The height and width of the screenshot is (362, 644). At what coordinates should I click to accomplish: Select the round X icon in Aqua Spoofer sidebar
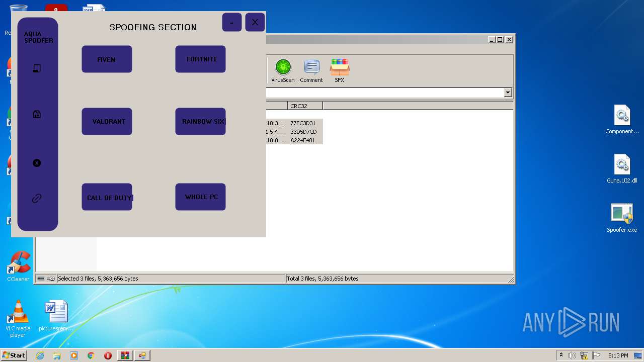tap(37, 163)
